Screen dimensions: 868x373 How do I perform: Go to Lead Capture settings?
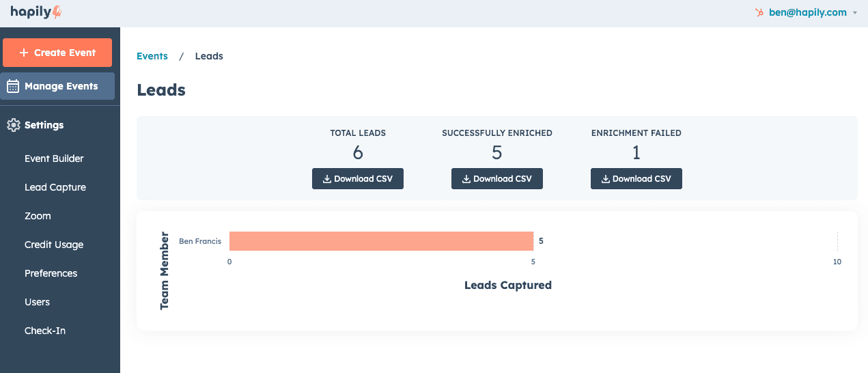[x=55, y=187]
